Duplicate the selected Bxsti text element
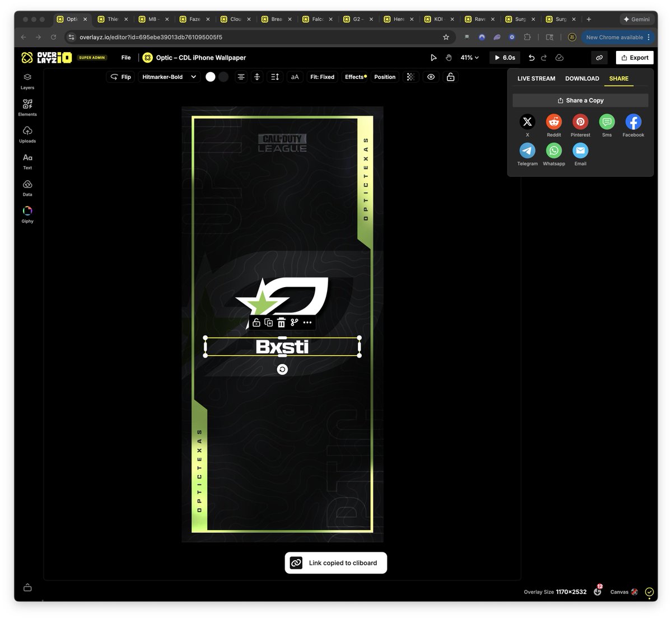This screenshot has height=619, width=672. [269, 322]
